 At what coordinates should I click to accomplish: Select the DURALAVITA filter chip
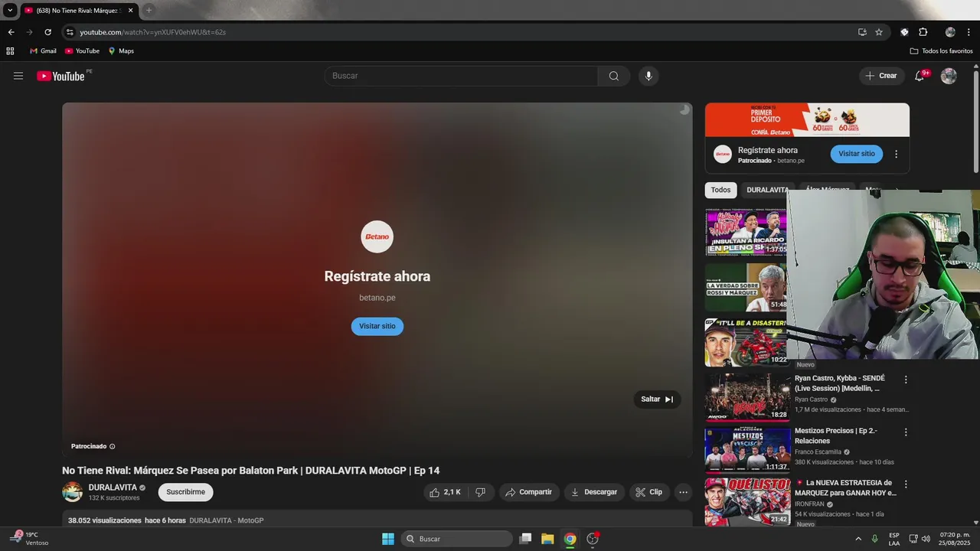coord(768,190)
